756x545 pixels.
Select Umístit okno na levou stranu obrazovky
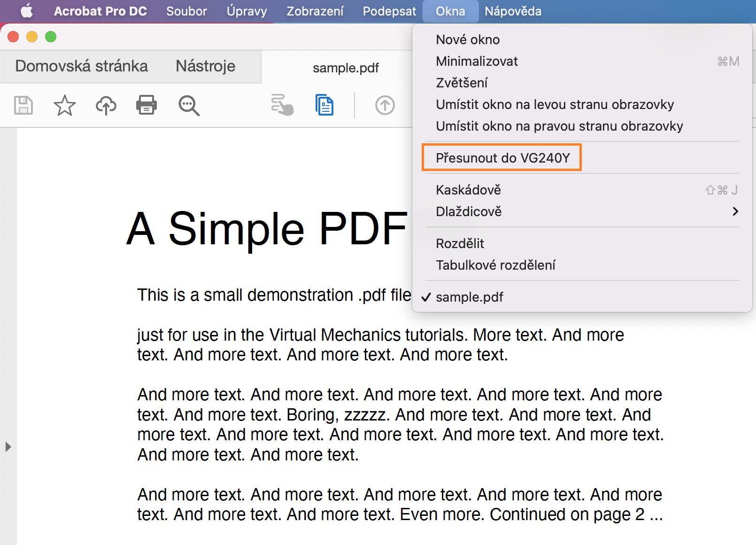(582, 104)
